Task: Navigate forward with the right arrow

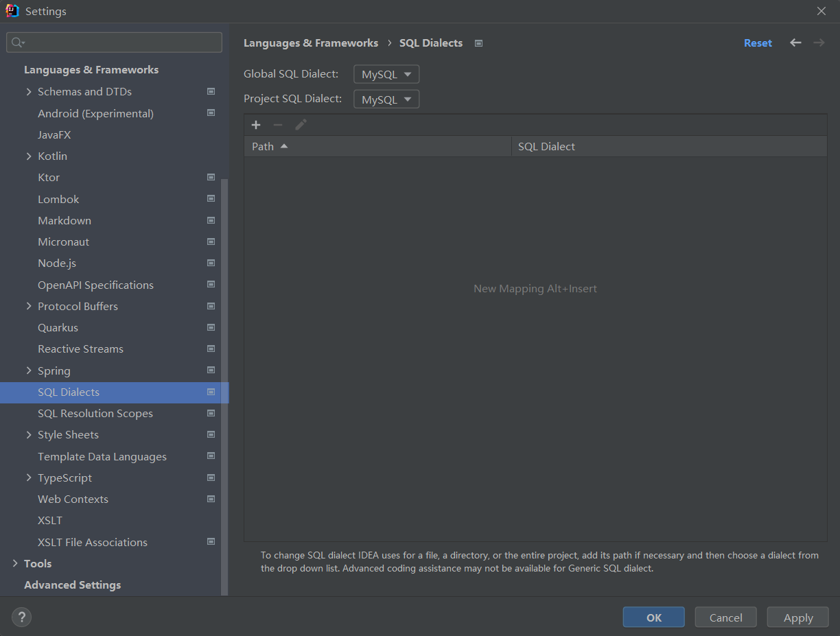Action: coord(819,43)
